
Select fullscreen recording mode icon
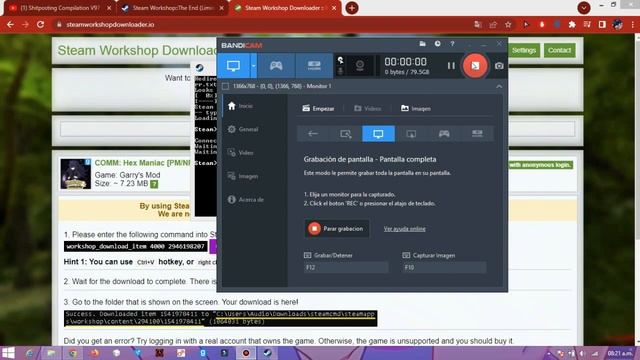coord(378,134)
